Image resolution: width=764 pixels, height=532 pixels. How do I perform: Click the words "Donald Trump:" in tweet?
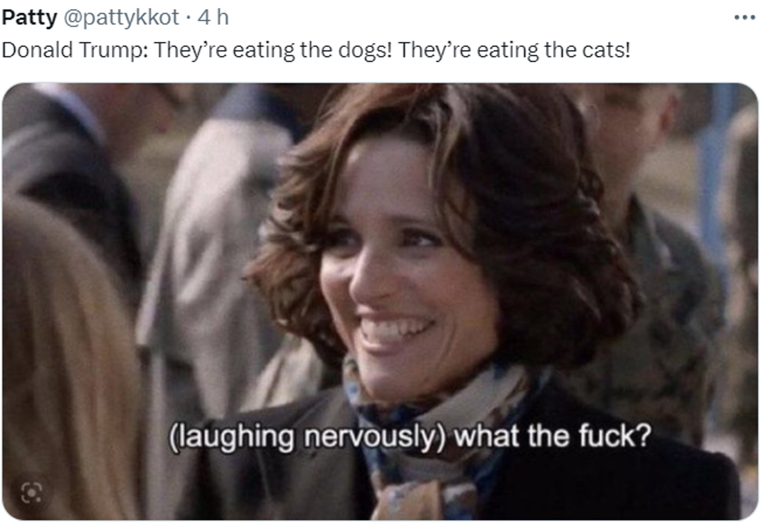pos(75,50)
